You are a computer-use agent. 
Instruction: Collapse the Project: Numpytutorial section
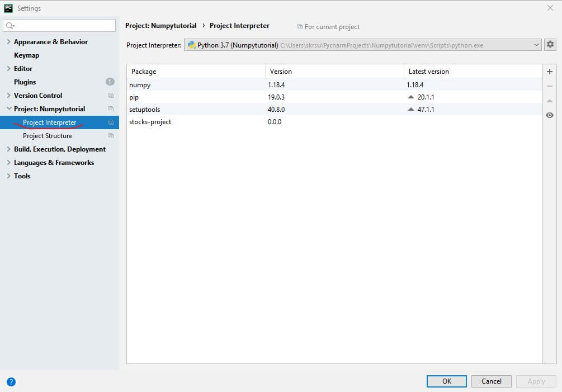click(8, 108)
